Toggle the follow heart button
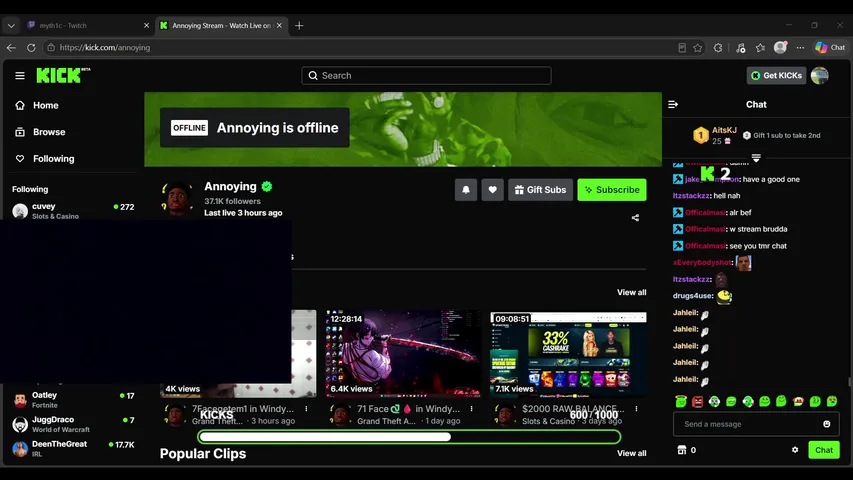853x480 pixels. pos(492,190)
